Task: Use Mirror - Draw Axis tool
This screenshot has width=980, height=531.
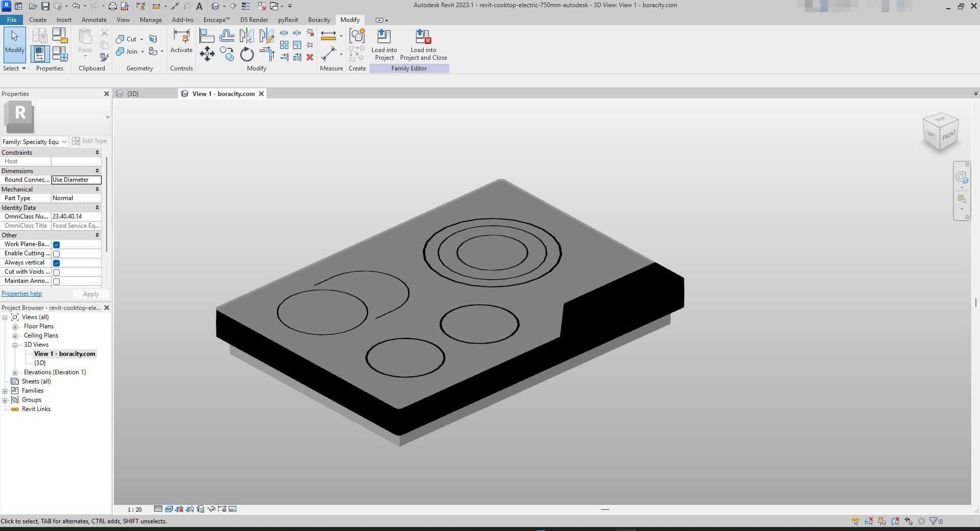Action: coord(266,36)
